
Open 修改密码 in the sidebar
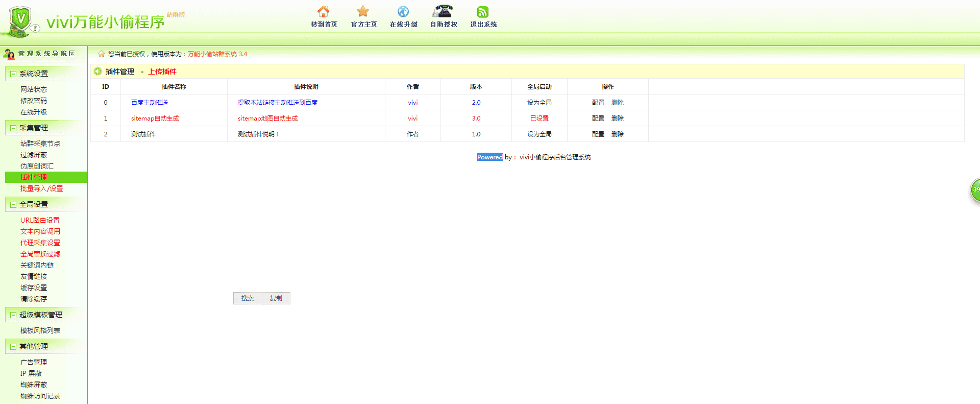[34, 101]
